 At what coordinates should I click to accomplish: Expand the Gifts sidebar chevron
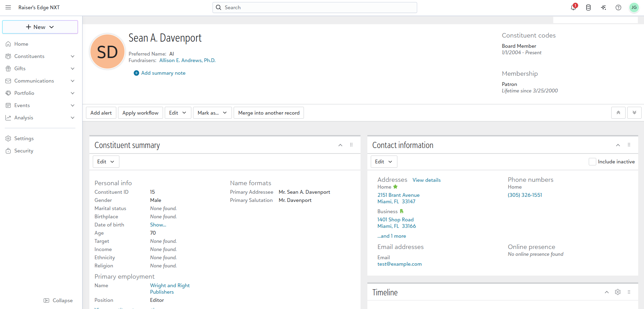tap(72, 69)
